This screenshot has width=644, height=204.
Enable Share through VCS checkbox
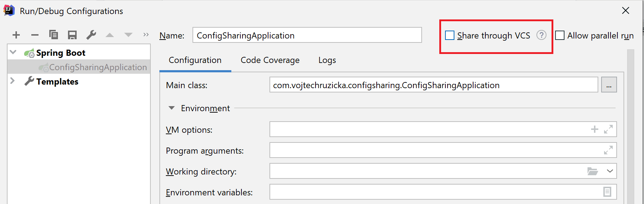pyautogui.click(x=450, y=35)
